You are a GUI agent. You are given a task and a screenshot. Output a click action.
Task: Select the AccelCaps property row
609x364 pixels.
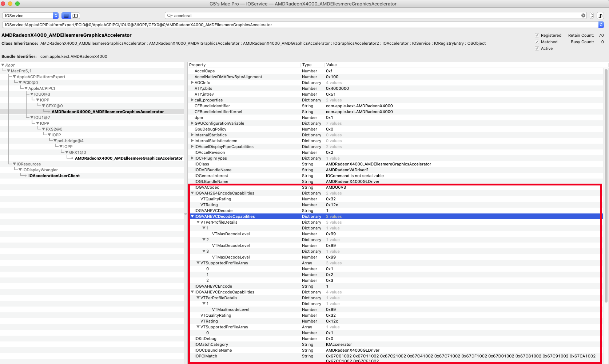(395, 71)
